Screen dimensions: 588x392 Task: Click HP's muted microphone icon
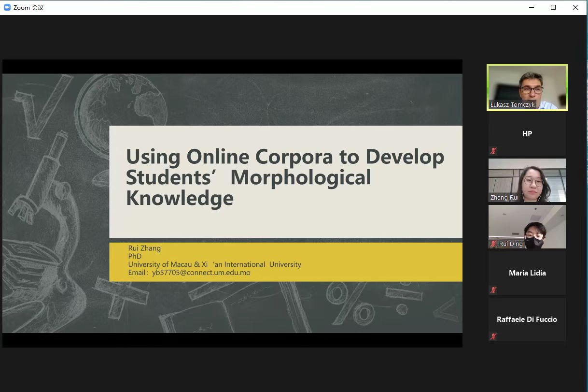pos(493,151)
